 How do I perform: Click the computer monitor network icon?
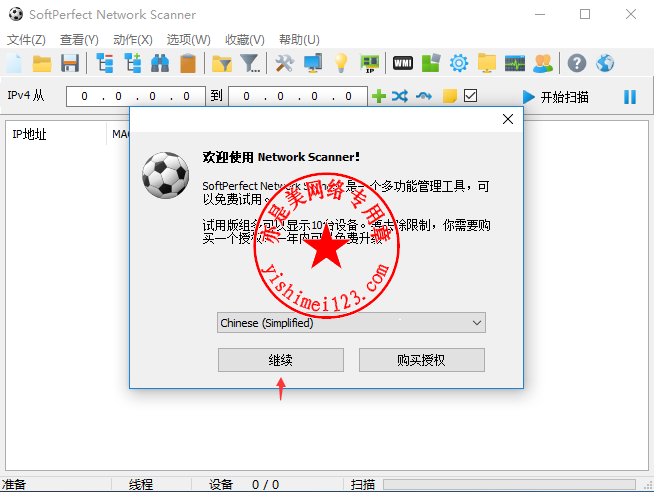point(313,63)
